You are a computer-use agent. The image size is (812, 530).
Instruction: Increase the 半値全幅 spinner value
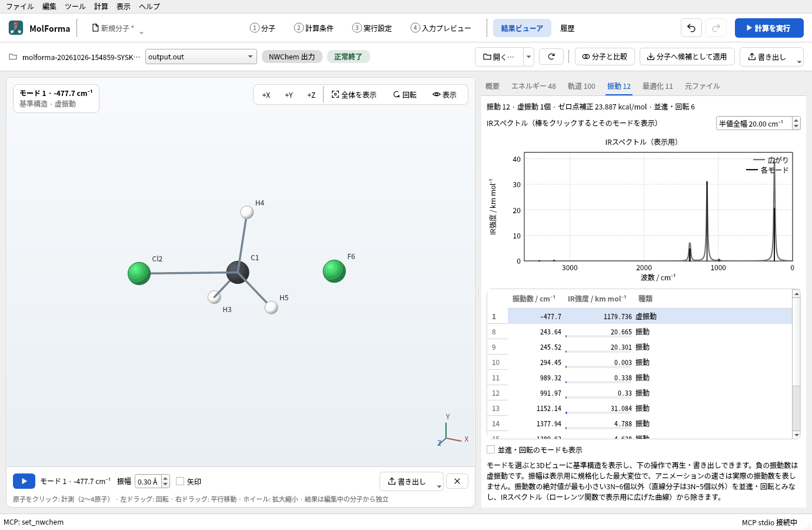click(x=797, y=120)
